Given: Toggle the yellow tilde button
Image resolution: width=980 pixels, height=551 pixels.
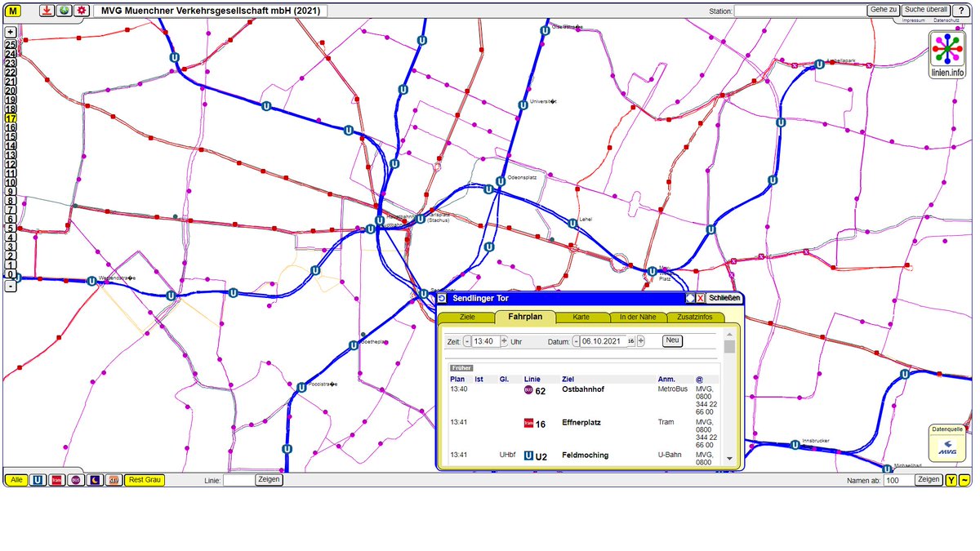Looking at the screenshot, I should pos(964,480).
